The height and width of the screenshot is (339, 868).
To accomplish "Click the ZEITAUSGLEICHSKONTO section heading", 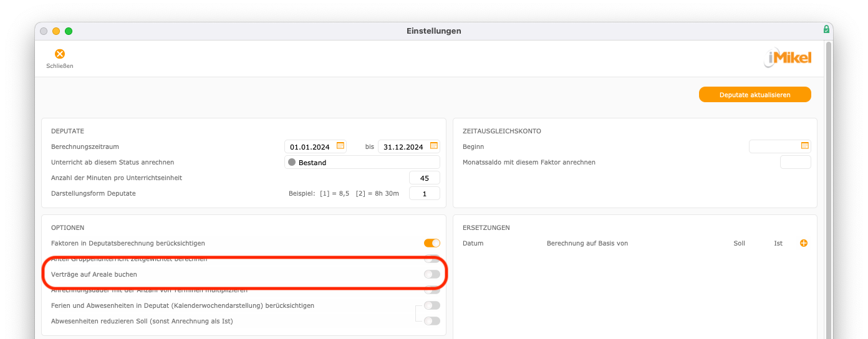I will pos(502,131).
